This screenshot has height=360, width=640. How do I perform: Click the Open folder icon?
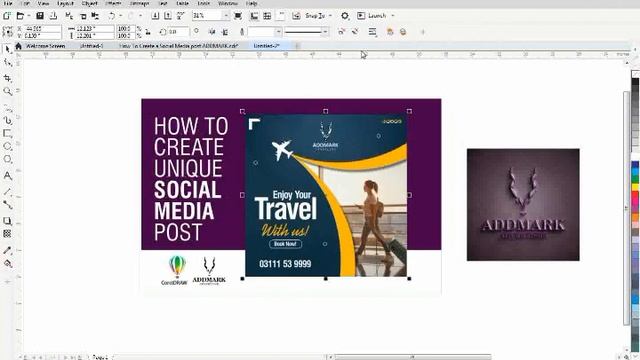(x=20, y=16)
